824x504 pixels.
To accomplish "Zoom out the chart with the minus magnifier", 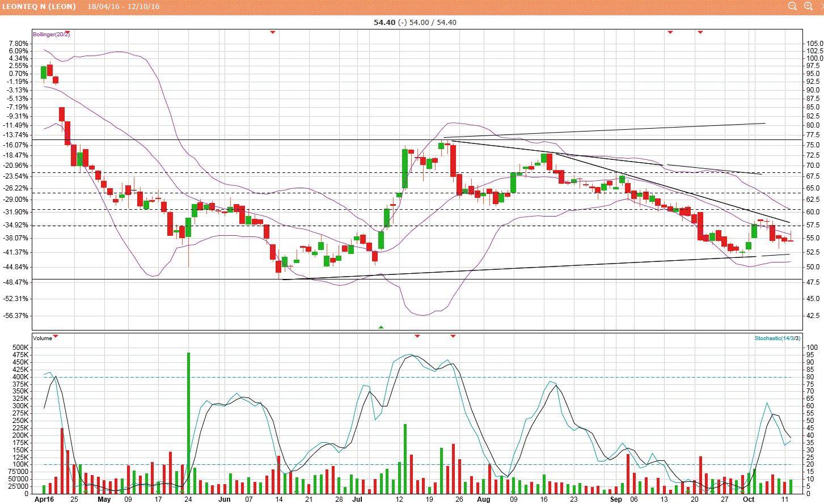I will 793,6.
